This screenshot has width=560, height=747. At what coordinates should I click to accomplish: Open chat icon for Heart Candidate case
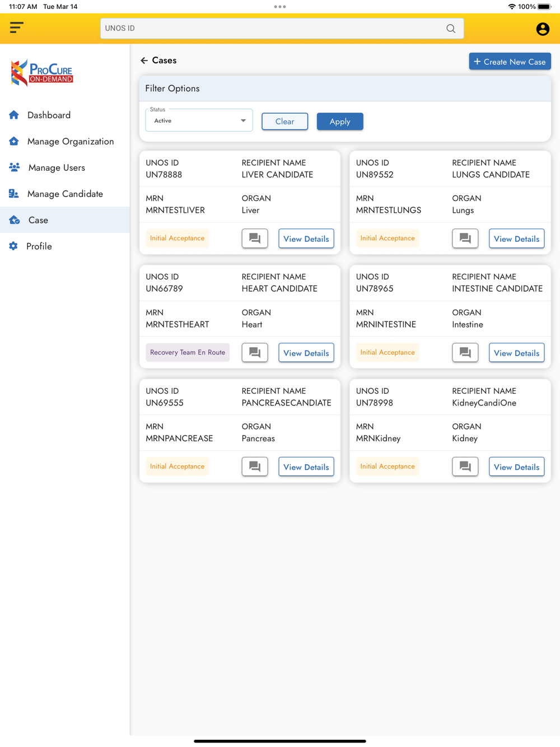(255, 353)
